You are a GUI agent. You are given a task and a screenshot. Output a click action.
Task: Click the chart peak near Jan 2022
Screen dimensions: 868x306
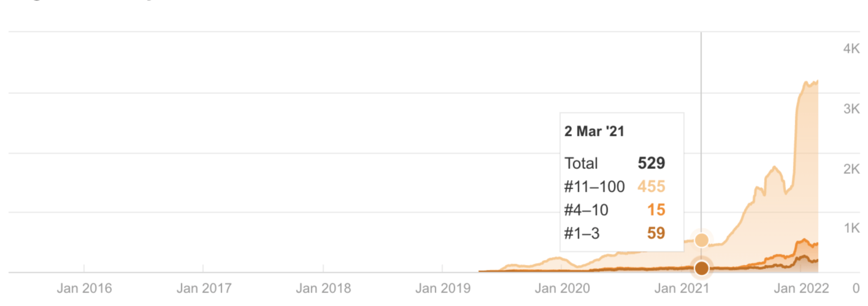[807, 82]
